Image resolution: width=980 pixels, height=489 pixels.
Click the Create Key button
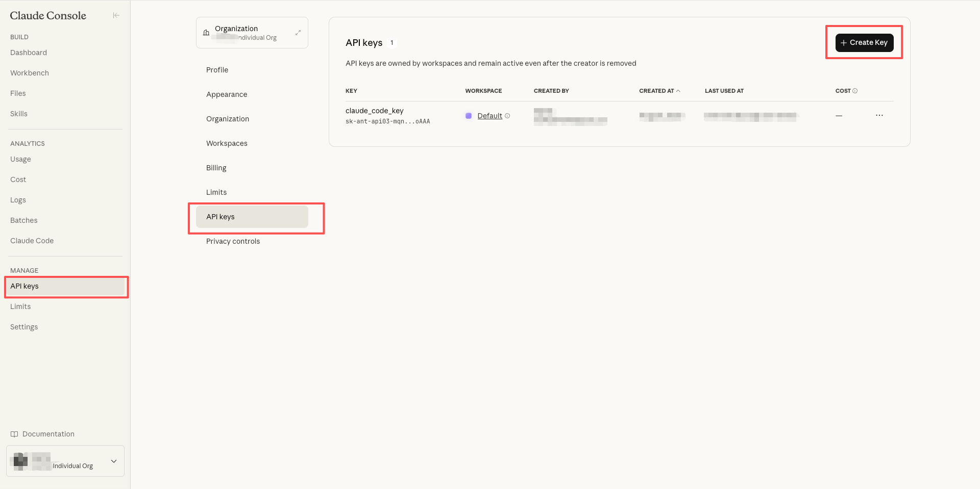click(x=864, y=42)
